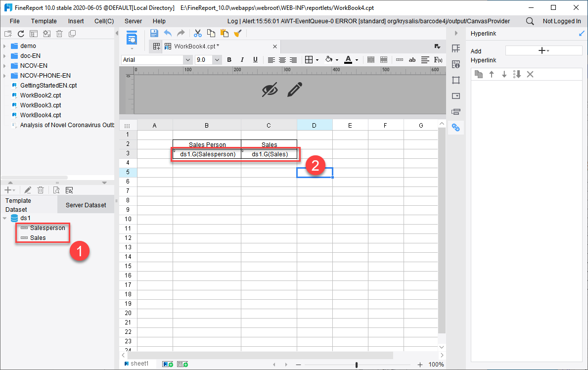Toggle bold formatting for the cell
This screenshot has height=370, width=588.
click(x=229, y=59)
